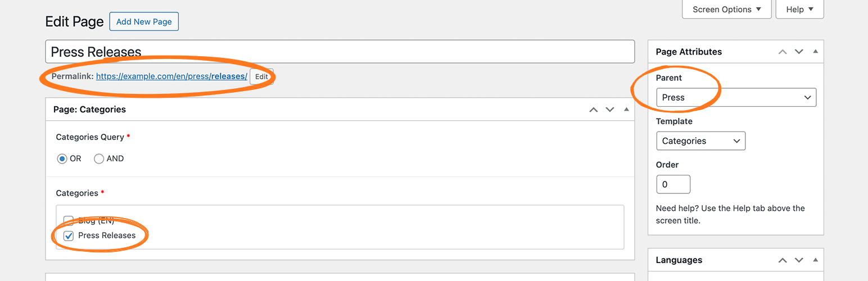
Task: Open the Help tab
Action: [799, 10]
